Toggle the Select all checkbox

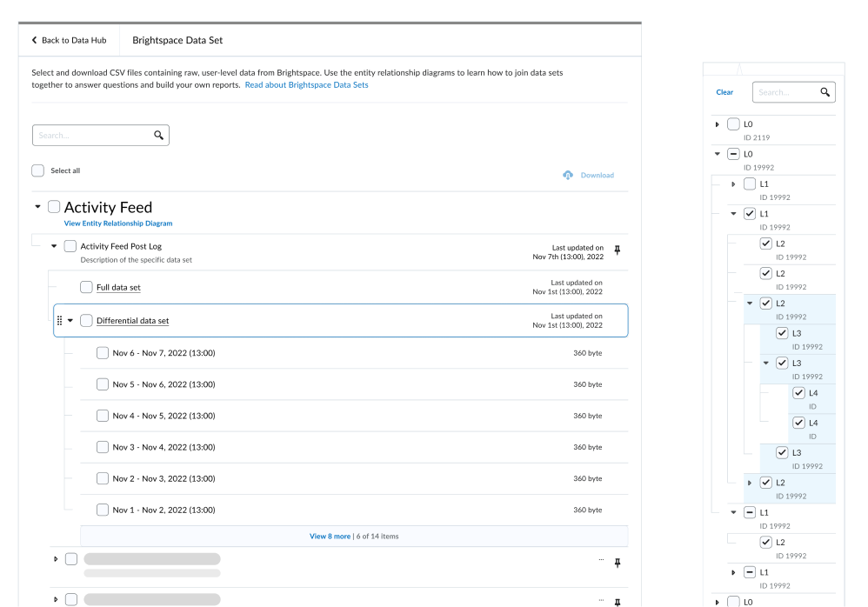point(37,170)
